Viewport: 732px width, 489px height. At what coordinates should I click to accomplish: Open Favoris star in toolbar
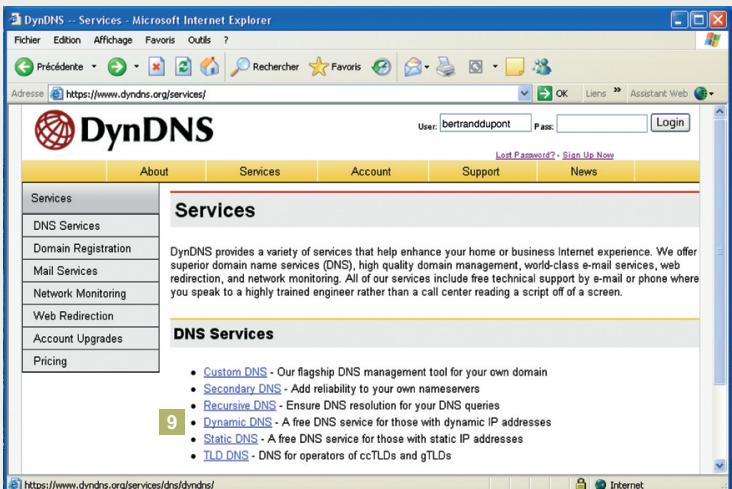pos(318,67)
